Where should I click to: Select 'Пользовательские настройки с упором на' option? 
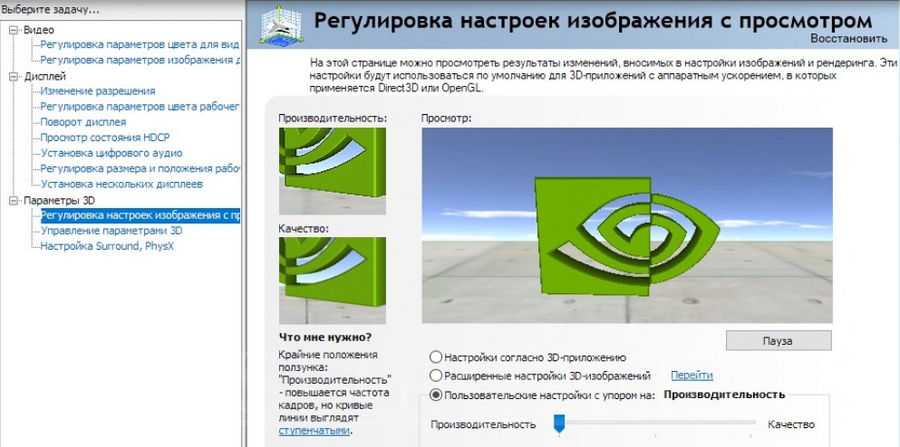coord(436,395)
